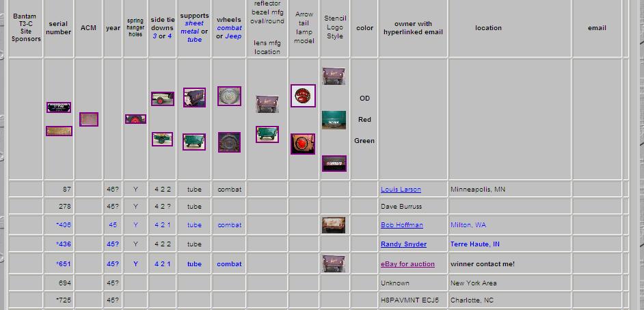
Task: Open Louis Larson email link
Action: click(x=401, y=190)
